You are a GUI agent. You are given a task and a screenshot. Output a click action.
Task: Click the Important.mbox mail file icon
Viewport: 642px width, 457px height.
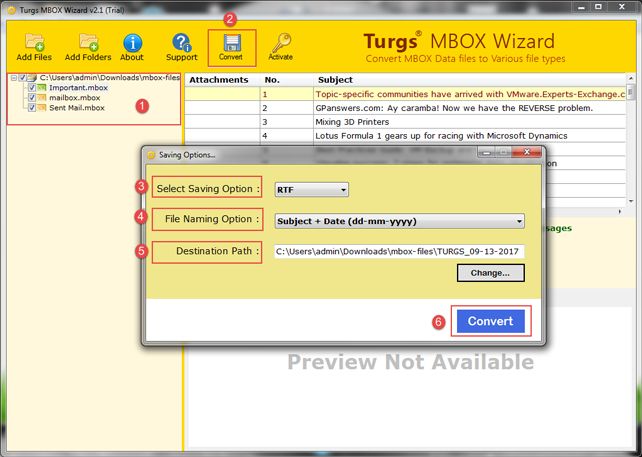click(x=42, y=88)
